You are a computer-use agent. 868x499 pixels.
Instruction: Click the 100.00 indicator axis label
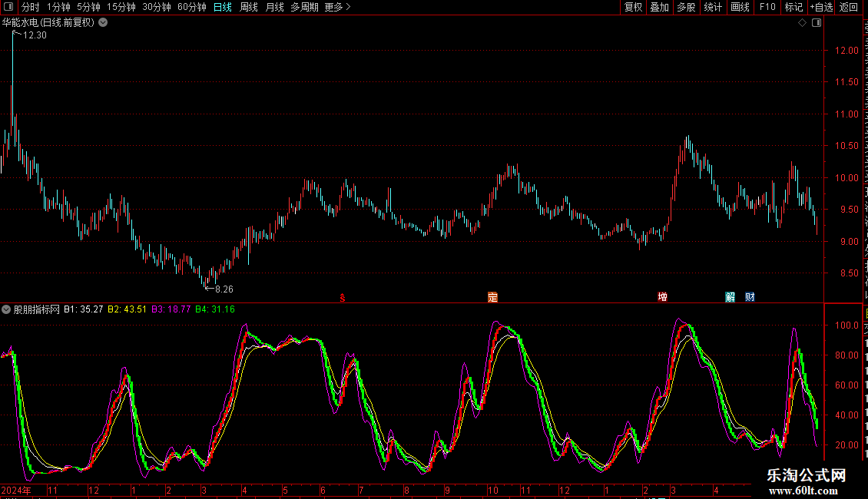(846, 326)
